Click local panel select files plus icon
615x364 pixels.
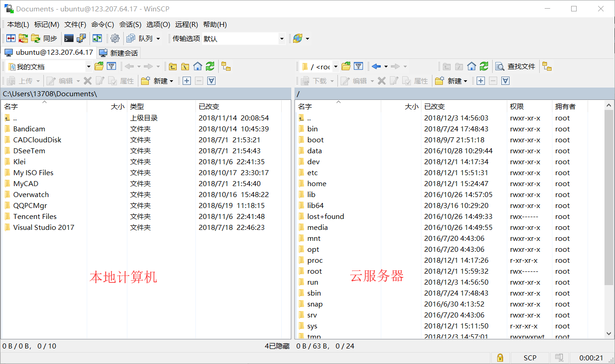(x=186, y=81)
